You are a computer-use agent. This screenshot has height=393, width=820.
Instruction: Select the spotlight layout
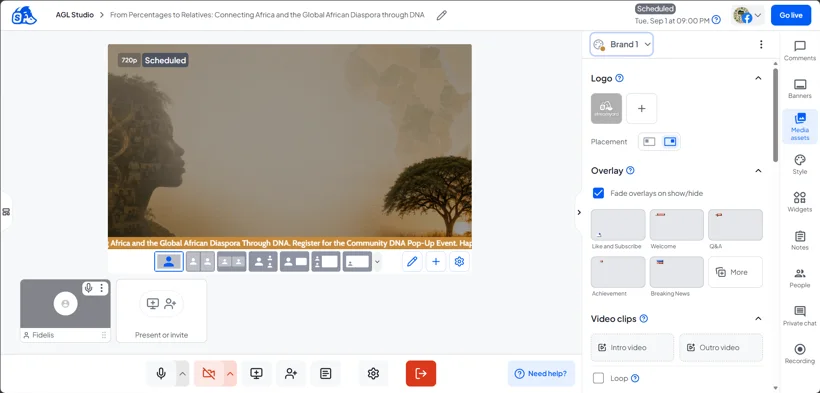point(263,262)
